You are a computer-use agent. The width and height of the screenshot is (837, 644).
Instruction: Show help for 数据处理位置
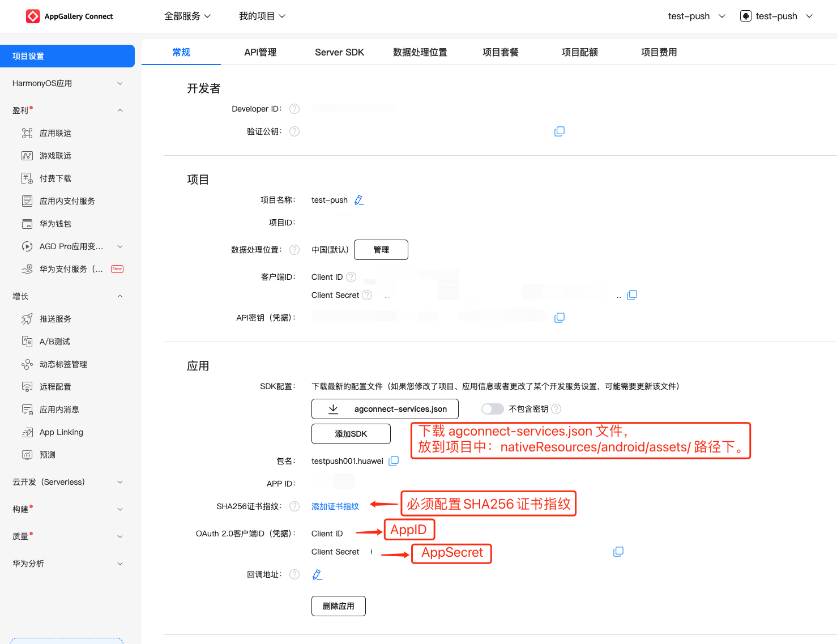[x=294, y=250]
